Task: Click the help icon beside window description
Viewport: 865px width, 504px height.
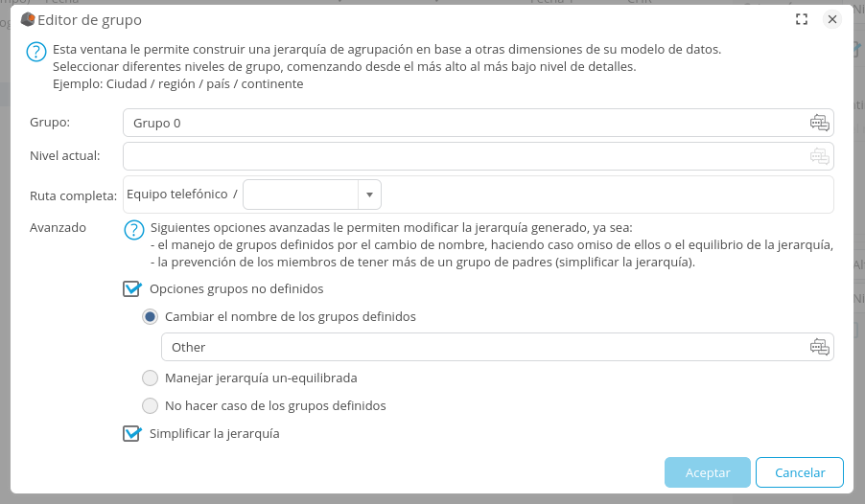Action: click(x=35, y=52)
